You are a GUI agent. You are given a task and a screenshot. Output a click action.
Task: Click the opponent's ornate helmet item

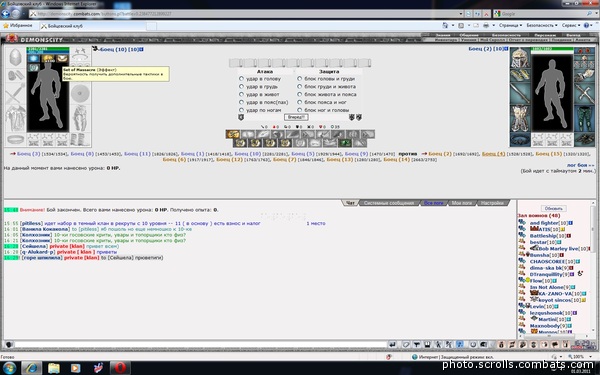[520, 57]
